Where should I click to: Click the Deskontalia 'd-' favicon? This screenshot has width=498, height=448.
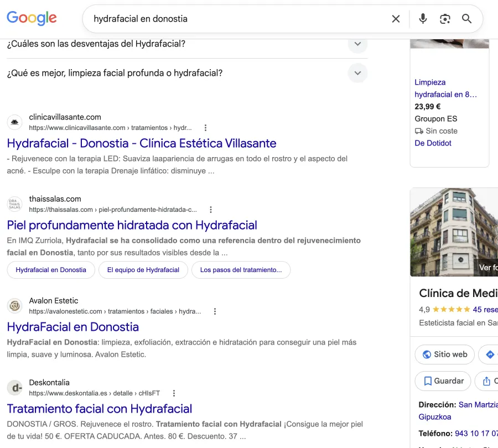pos(14,388)
